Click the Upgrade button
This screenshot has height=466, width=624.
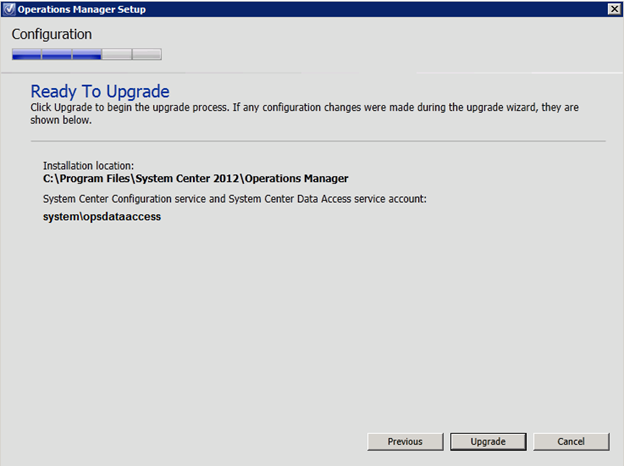click(x=488, y=442)
